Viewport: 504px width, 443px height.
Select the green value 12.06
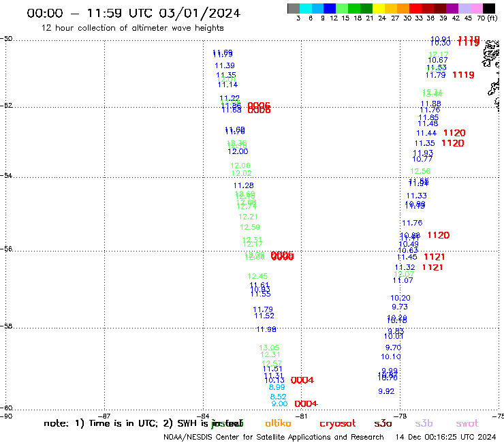coord(240,166)
